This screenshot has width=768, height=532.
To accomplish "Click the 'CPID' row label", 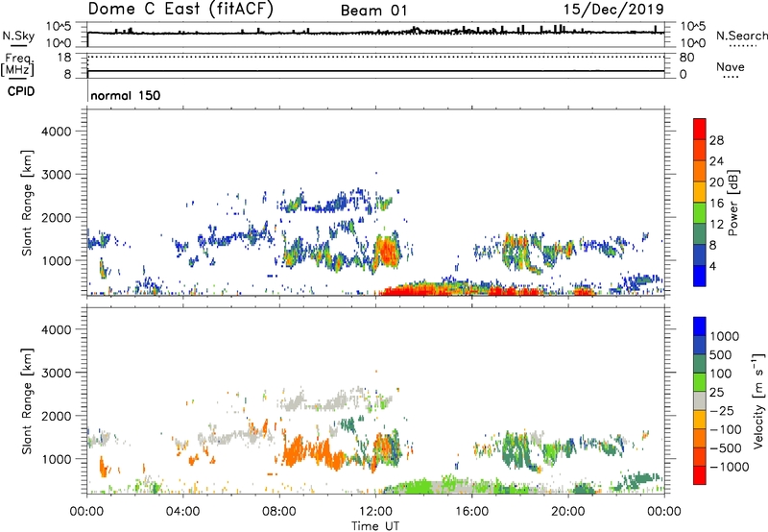I will [x=21, y=91].
